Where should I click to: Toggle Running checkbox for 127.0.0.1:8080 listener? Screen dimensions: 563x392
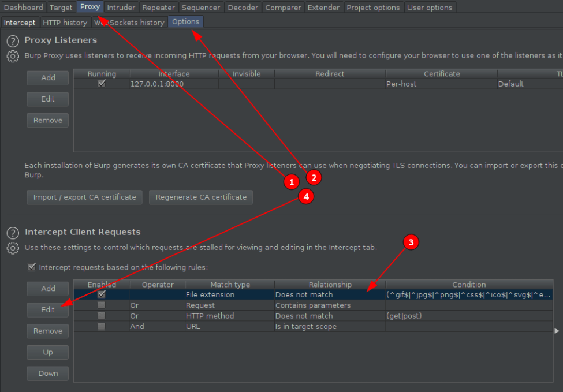102,84
